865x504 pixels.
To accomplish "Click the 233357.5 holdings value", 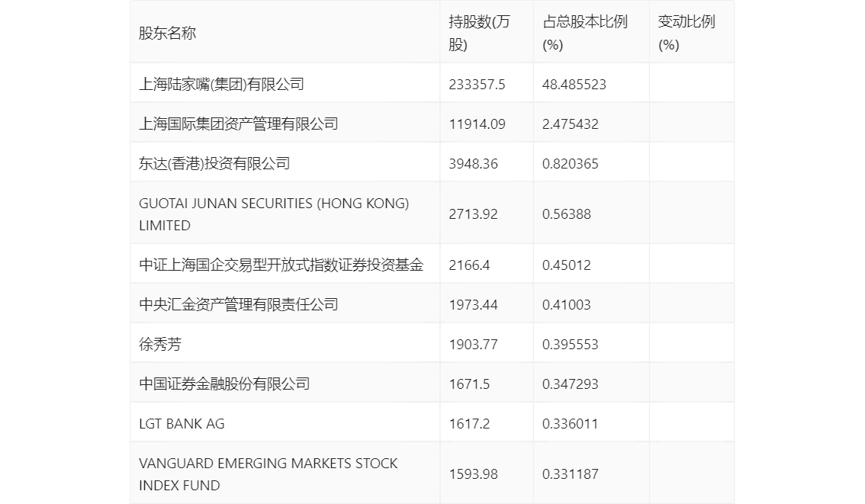I will 477,84.
